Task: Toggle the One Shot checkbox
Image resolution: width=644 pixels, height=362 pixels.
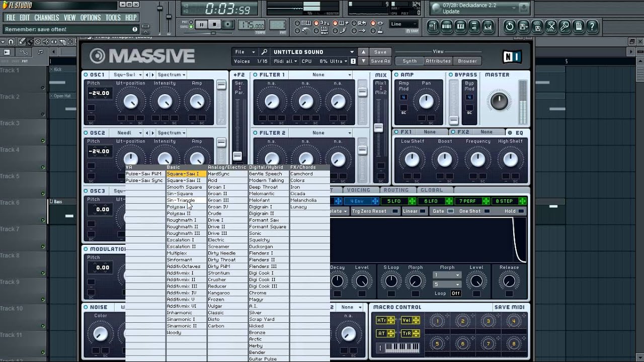Action: (x=487, y=211)
